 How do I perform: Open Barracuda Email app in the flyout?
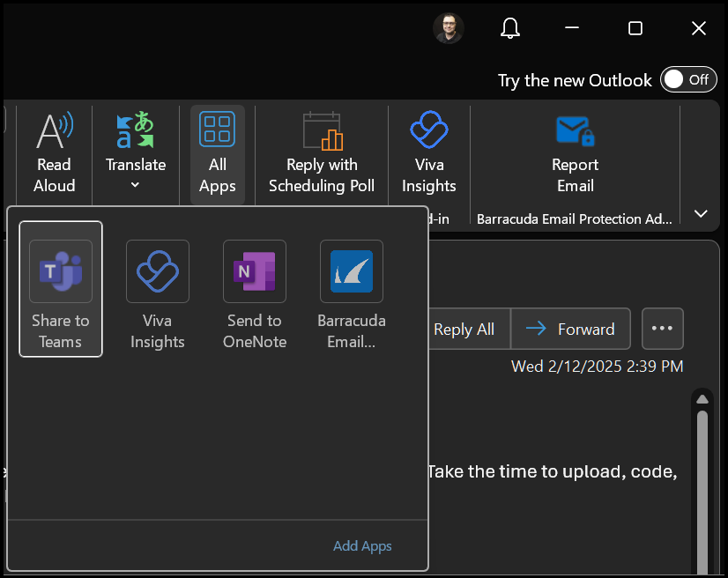coord(352,294)
